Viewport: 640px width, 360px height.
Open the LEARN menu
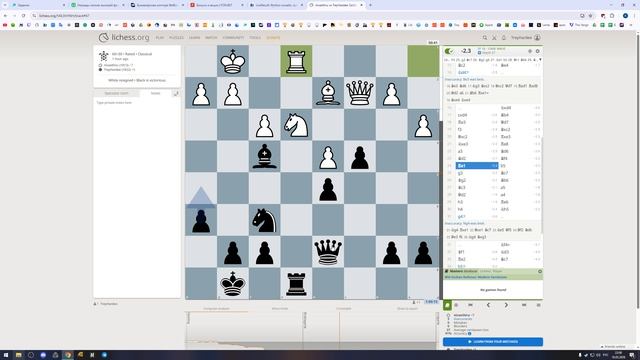pos(194,38)
